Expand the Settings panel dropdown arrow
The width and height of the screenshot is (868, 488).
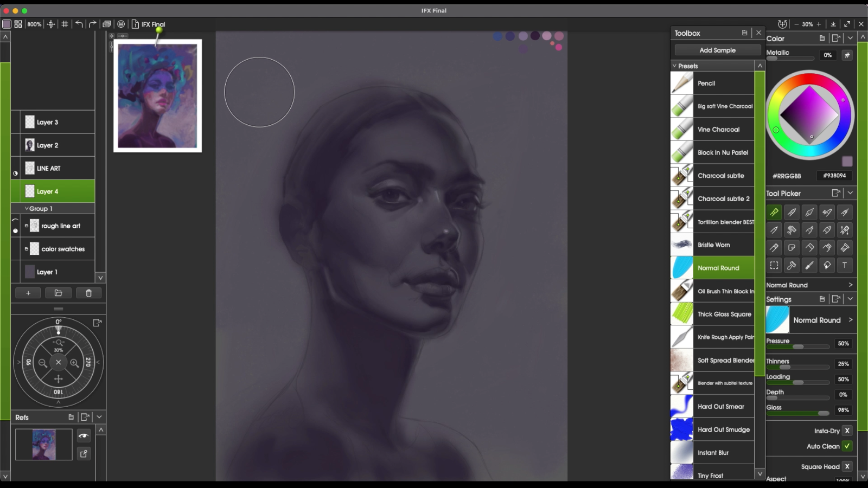850,299
